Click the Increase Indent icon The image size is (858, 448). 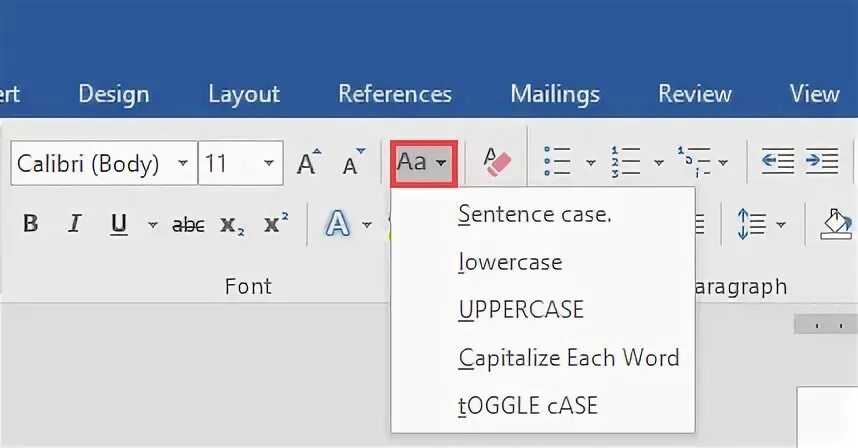coord(821,162)
